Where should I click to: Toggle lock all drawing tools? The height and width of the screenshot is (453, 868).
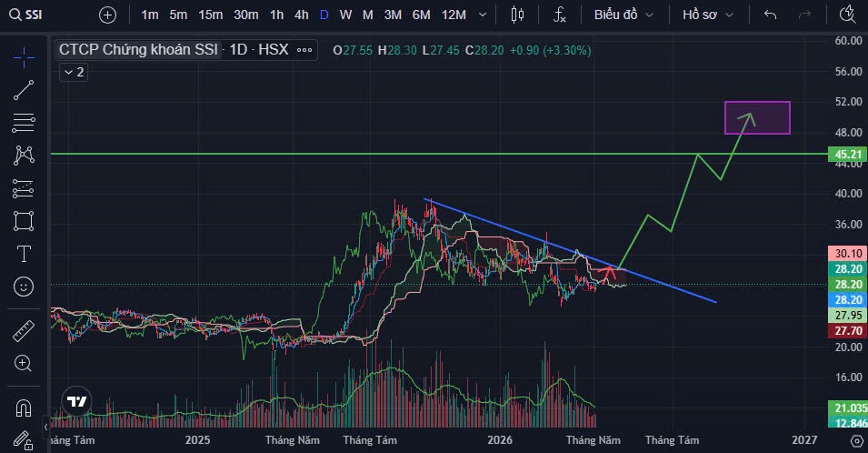[x=24, y=441]
